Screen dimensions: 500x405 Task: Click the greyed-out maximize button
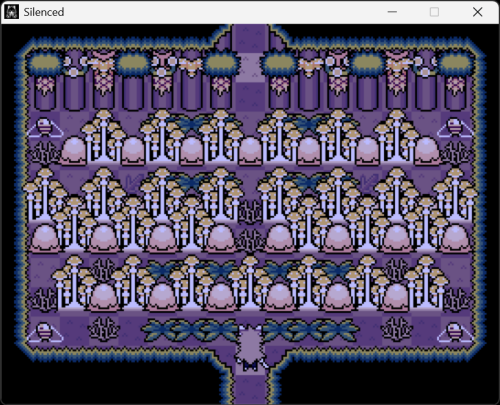(434, 12)
